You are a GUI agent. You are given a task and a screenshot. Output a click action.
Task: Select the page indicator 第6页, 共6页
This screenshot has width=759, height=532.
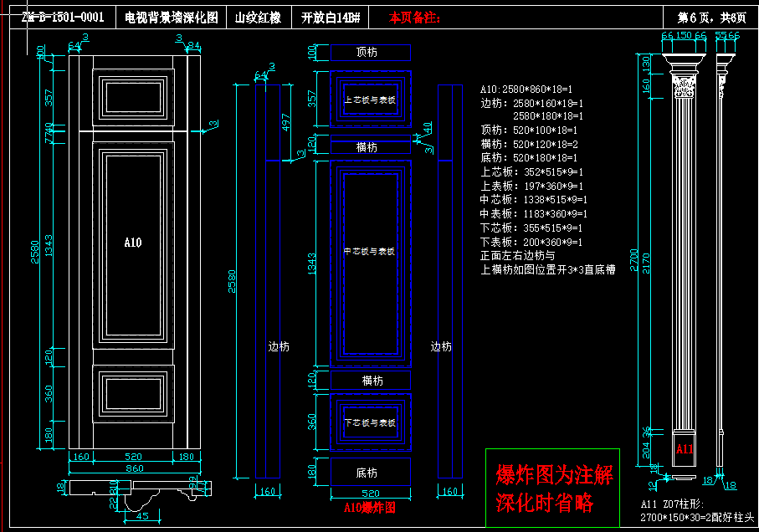[711, 18]
